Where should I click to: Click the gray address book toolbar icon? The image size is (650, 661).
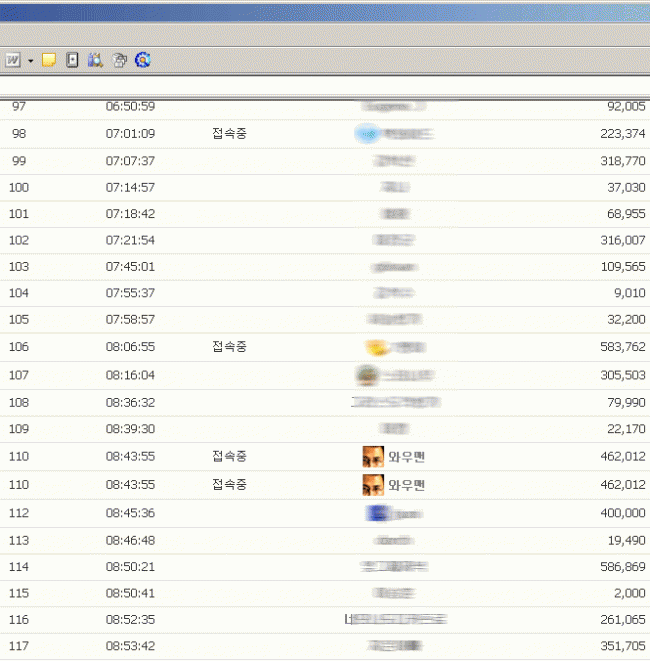tap(72, 61)
